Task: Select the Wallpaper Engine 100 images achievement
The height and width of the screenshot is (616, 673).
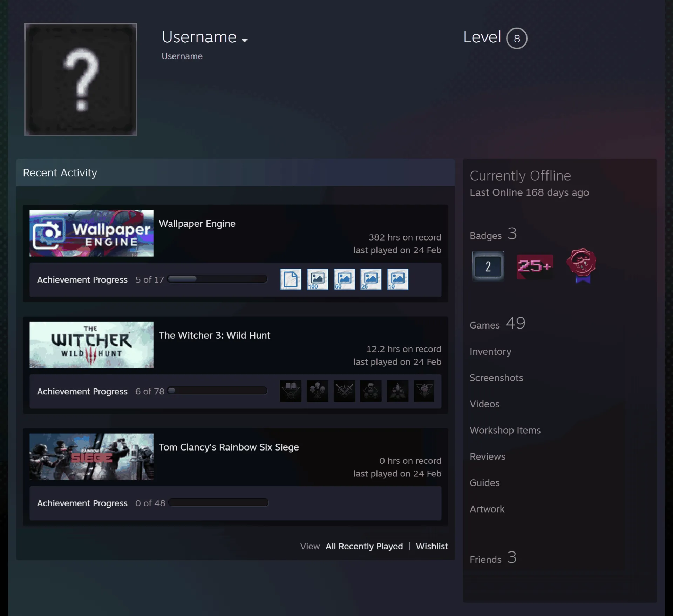Action: (x=318, y=279)
